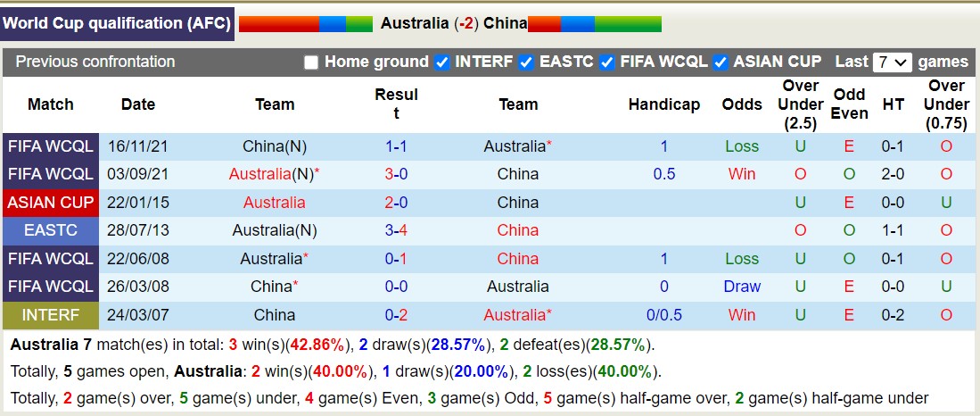Click date 16/11/21
This screenshot has height=416, width=980.
pyautogui.click(x=137, y=147)
